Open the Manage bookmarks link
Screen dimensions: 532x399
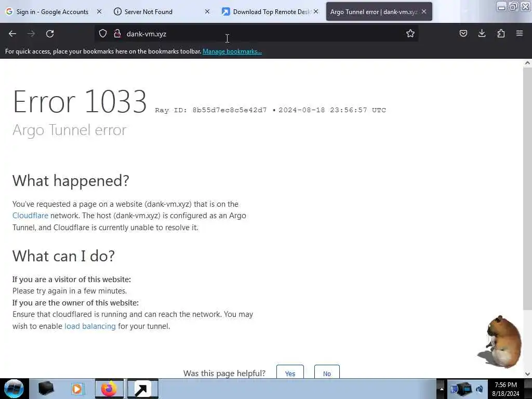point(232,51)
